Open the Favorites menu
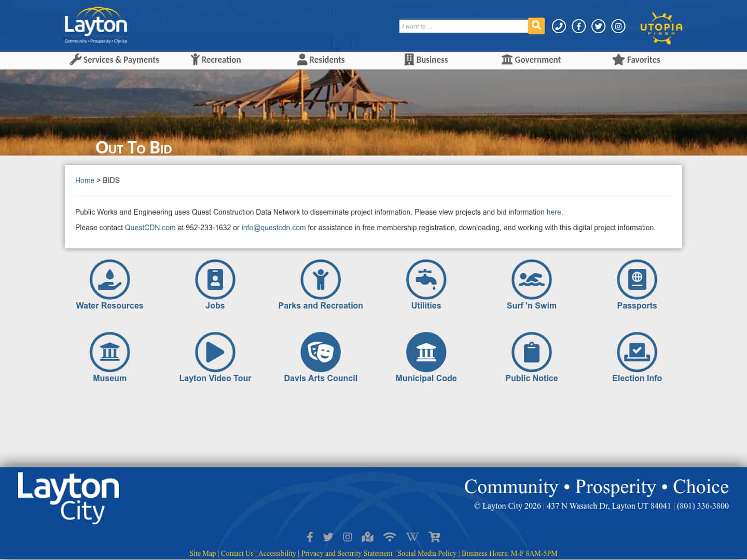Screen dimensions: 747x560 pos(637,60)
